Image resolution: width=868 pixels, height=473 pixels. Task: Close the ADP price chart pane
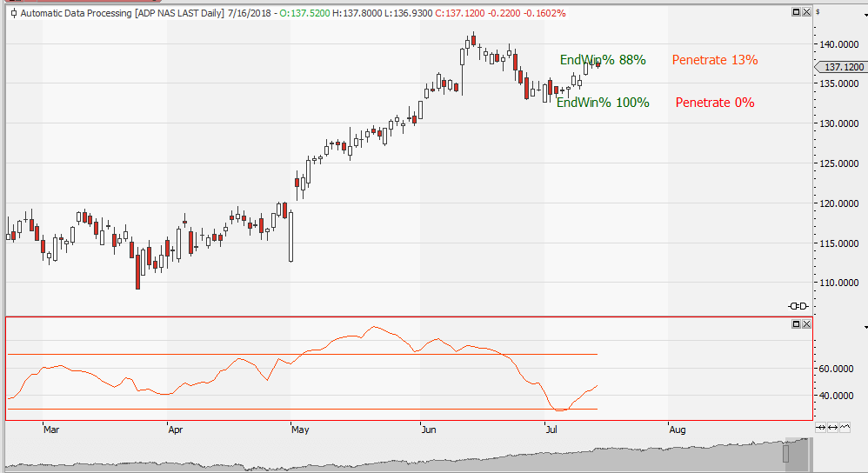coord(806,12)
